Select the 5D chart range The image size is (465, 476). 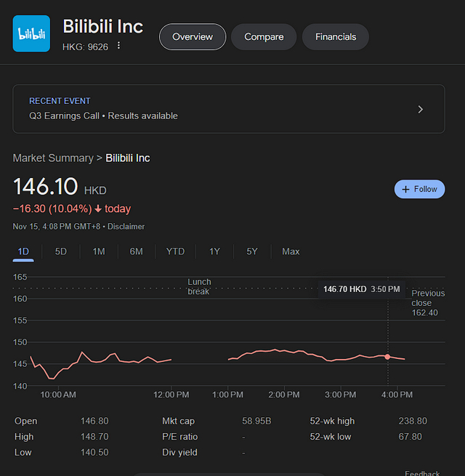[x=61, y=251]
